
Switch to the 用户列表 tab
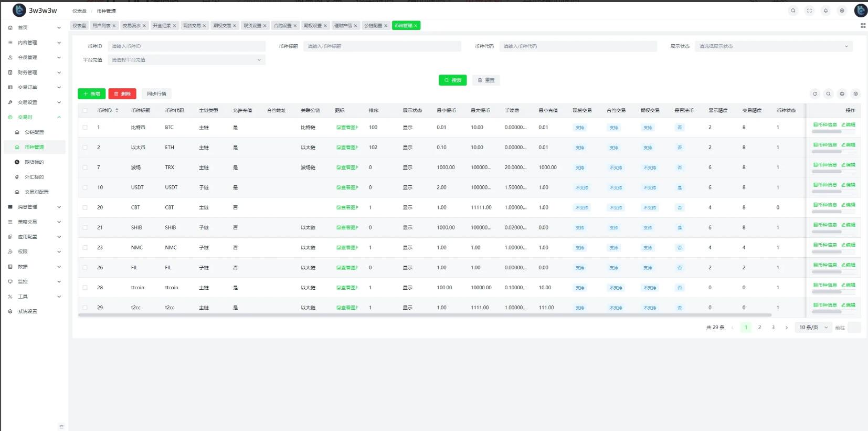(x=102, y=26)
